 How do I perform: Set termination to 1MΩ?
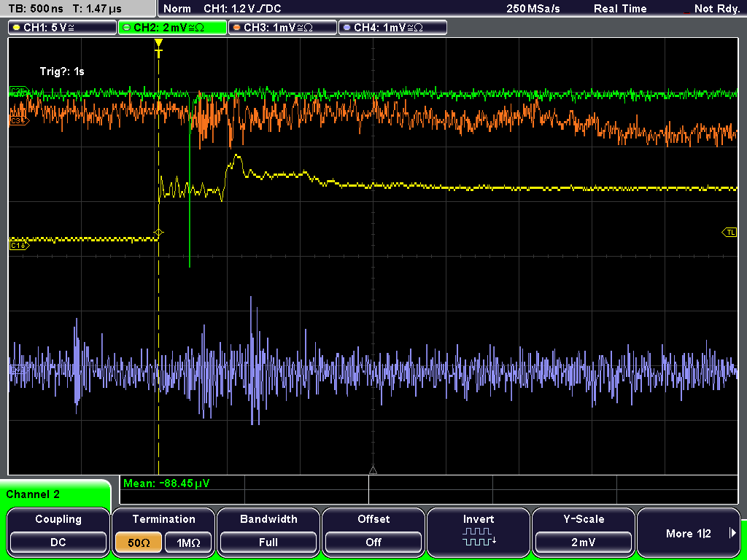(x=188, y=542)
